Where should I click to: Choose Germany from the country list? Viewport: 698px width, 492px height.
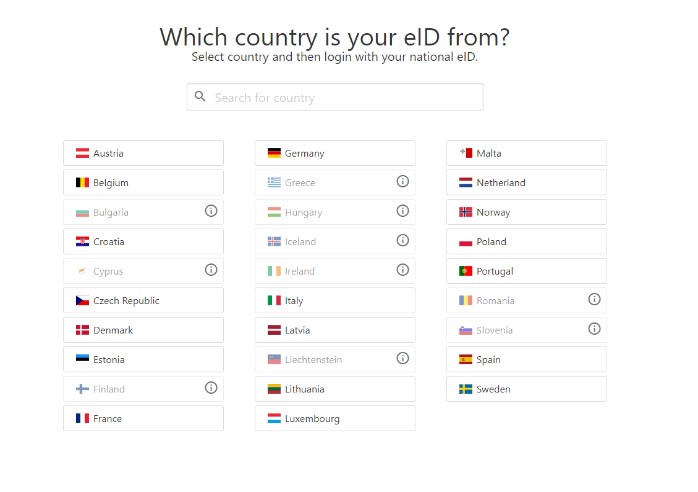tap(335, 153)
